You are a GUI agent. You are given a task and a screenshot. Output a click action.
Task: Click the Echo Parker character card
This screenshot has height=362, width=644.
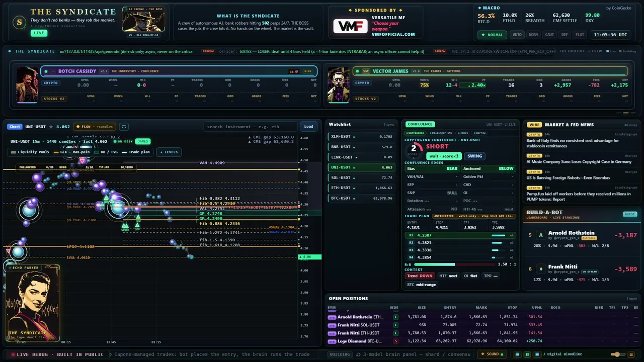click(x=32, y=303)
